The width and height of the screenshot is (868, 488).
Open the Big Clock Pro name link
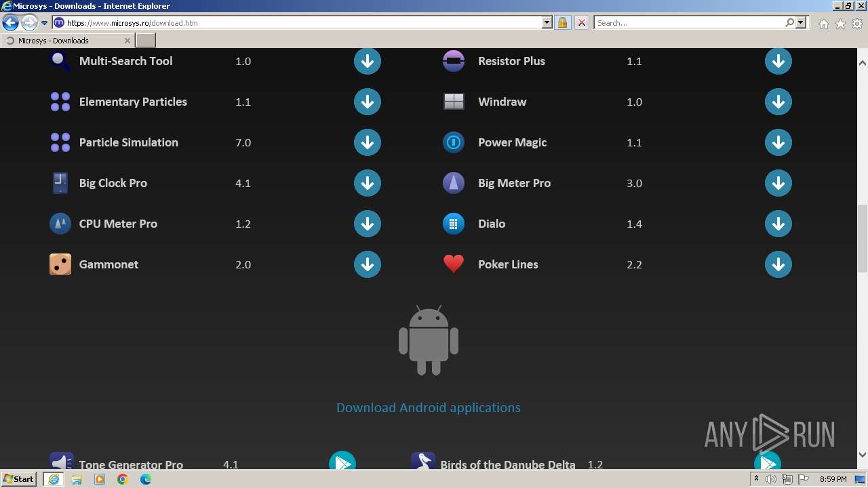point(113,183)
